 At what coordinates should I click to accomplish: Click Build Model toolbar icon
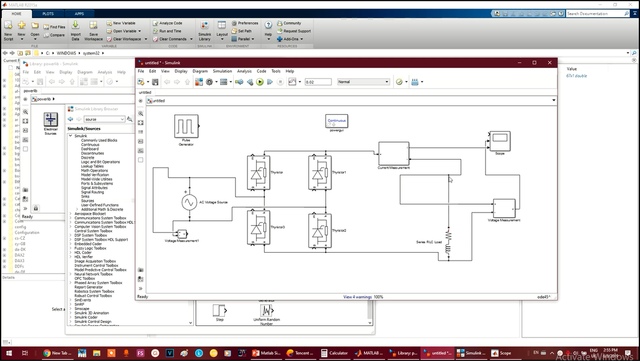(415, 82)
